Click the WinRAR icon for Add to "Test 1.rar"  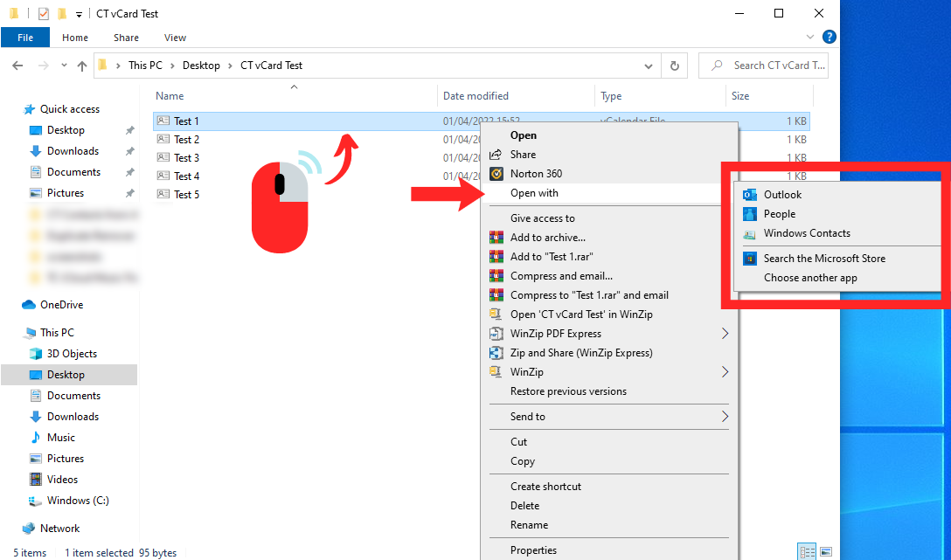[496, 257]
